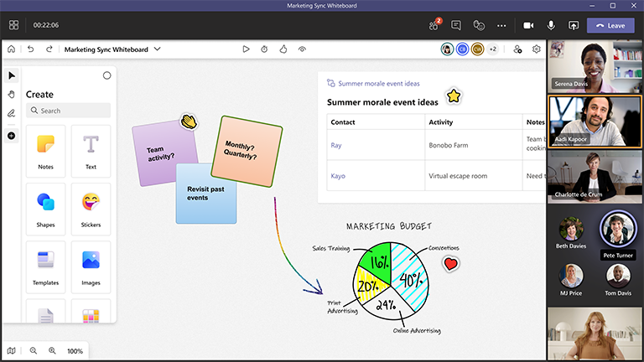644x362 pixels.
Task: Open the whiteboard share icon
Action: (517, 49)
